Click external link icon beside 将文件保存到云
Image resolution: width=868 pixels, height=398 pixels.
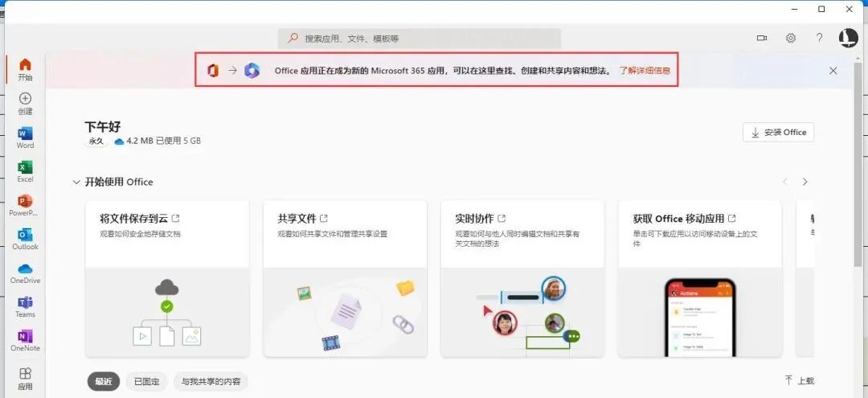click(176, 218)
